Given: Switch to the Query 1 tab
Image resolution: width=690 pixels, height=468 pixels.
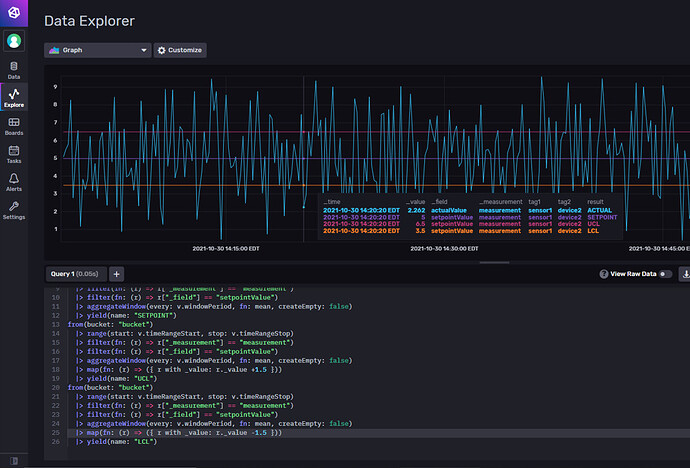Looking at the screenshot, I should tap(76, 273).
